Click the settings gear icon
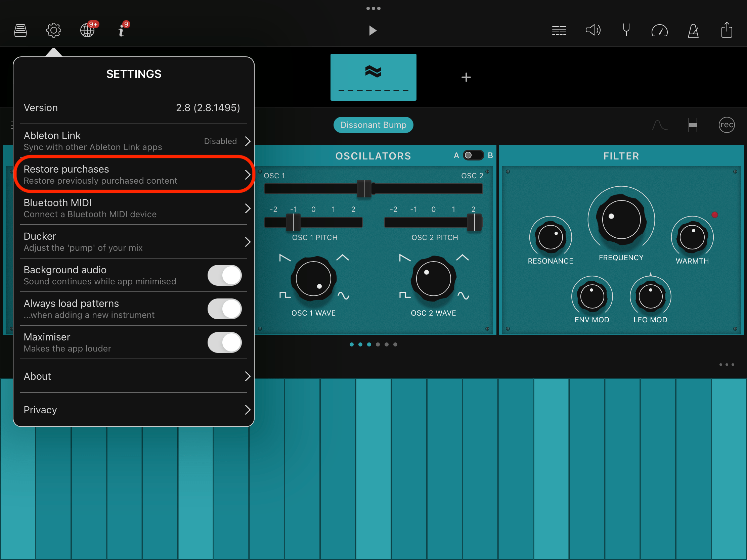 point(53,31)
